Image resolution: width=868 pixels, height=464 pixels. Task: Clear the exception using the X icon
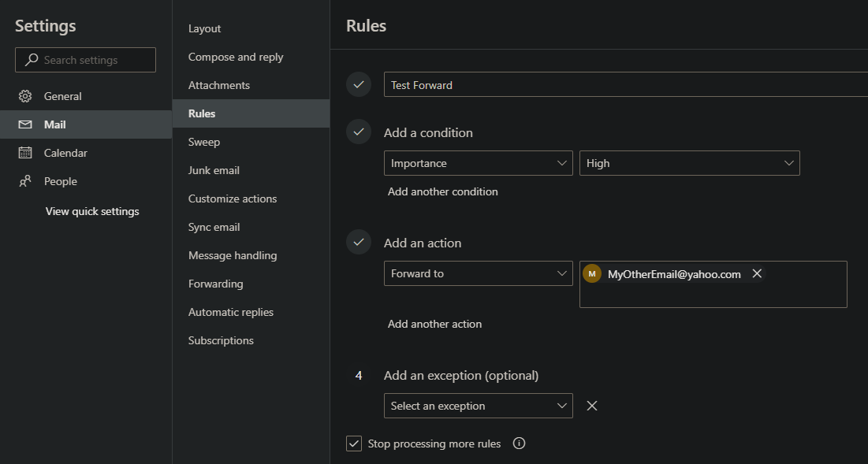pyautogui.click(x=592, y=406)
